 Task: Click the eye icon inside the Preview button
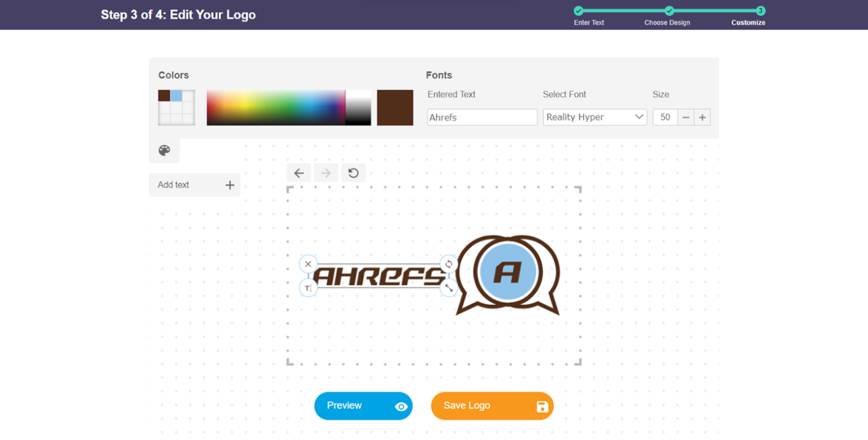pyautogui.click(x=401, y=406)
